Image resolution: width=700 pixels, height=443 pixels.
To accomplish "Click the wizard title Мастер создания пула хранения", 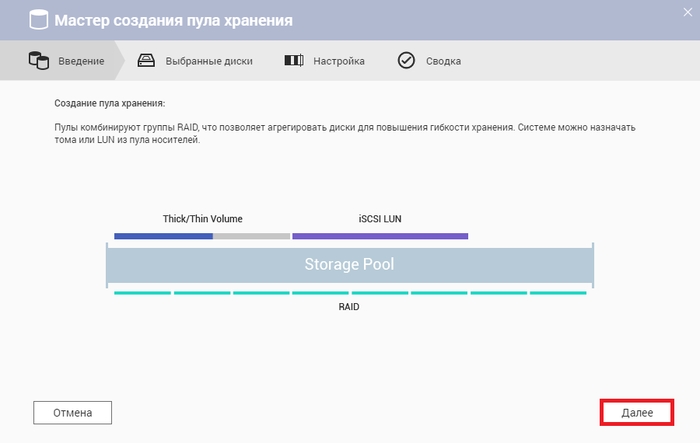I will click(x=174, y=21).
